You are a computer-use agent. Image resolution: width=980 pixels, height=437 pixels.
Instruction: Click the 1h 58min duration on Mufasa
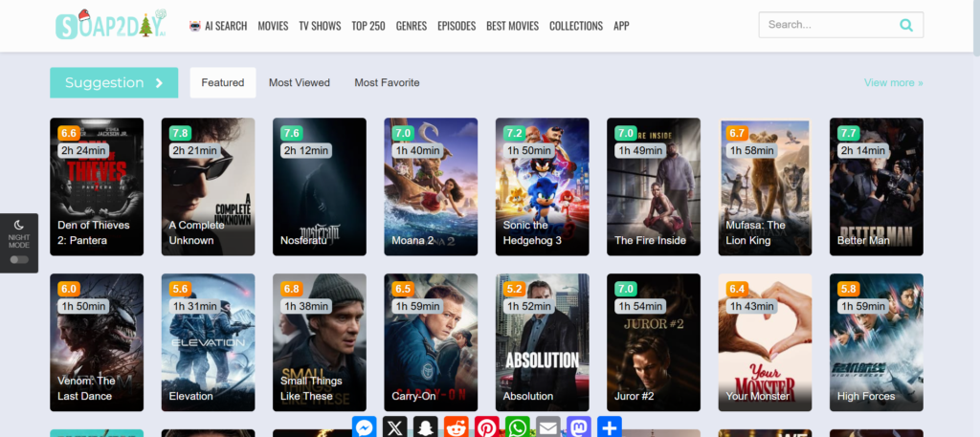click(x=752, y=150)
